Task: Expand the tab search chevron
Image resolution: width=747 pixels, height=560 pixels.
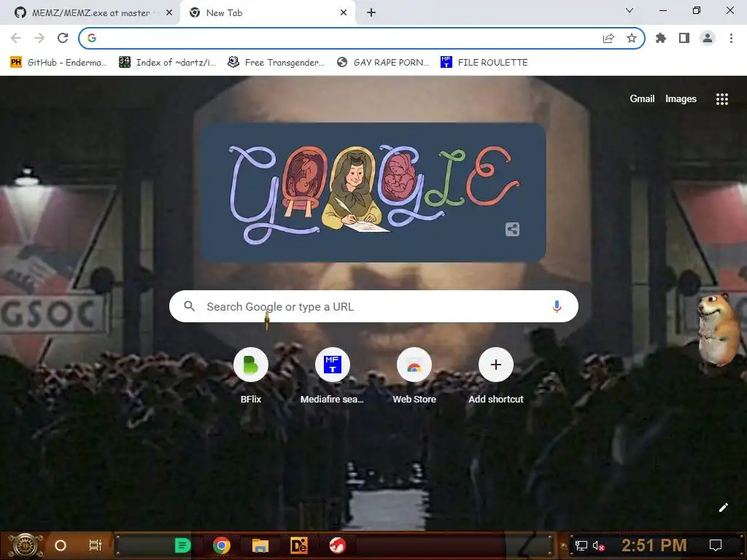Action: [x=630, y=10]
